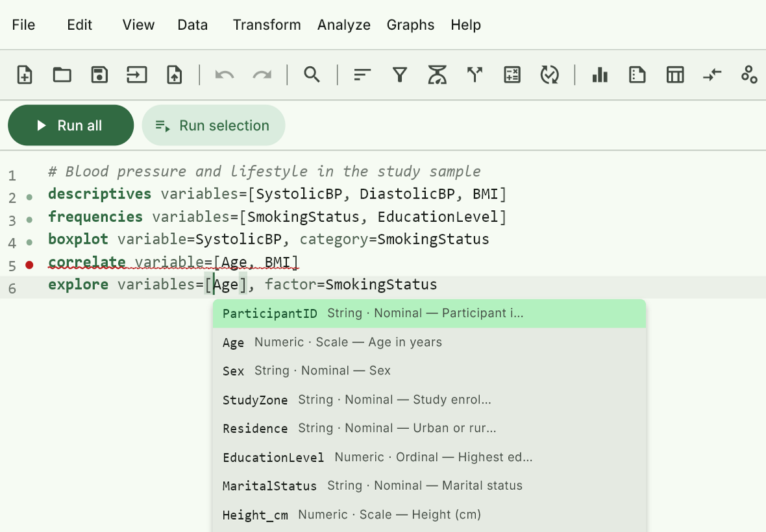The image size is (766, 532).
Task: Click the Redo icon
Action: point(262,75)
